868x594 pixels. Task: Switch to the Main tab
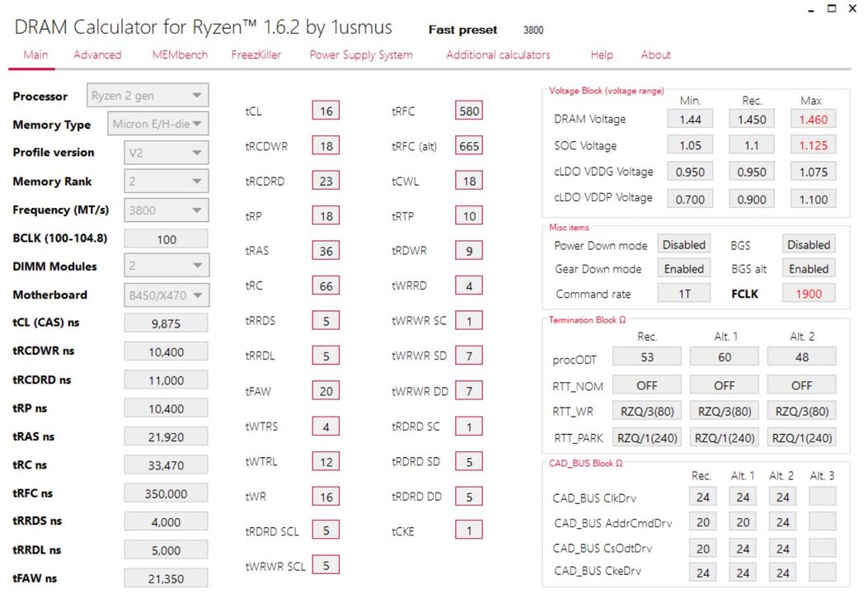pos(35,54)
